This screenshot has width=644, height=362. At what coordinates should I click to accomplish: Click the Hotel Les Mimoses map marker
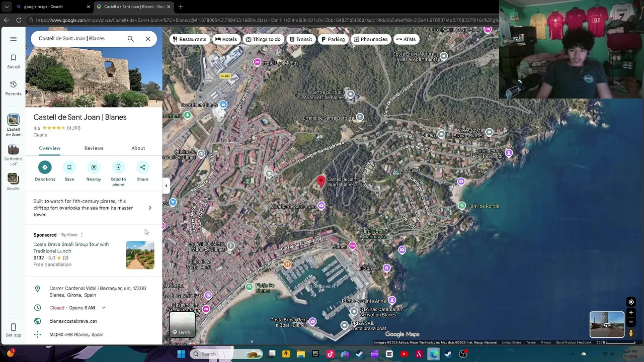pyautogui.click(x=257, y=62)
